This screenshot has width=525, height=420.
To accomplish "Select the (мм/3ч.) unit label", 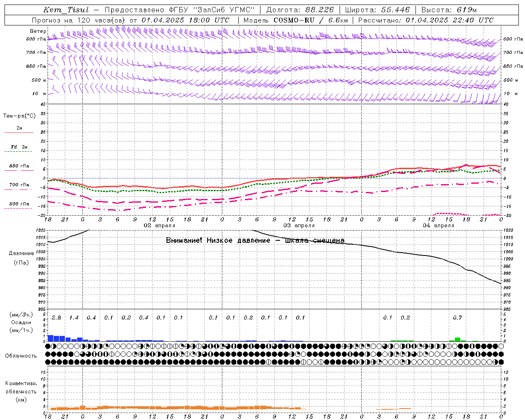I will point(21,315).
